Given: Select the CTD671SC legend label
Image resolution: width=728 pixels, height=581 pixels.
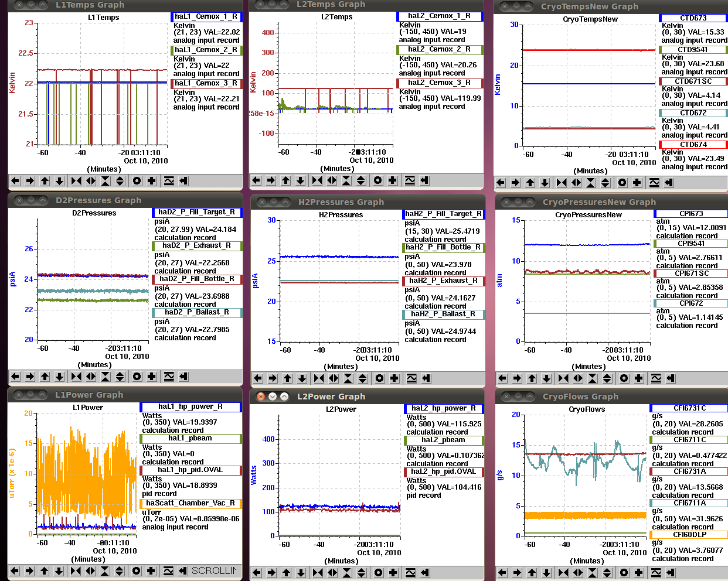Looking at the screenshot, I should click(x=693, y=81).
